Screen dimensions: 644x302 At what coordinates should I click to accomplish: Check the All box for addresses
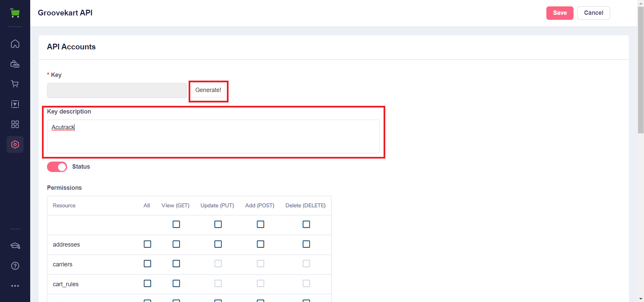click(x=147, y=244)
